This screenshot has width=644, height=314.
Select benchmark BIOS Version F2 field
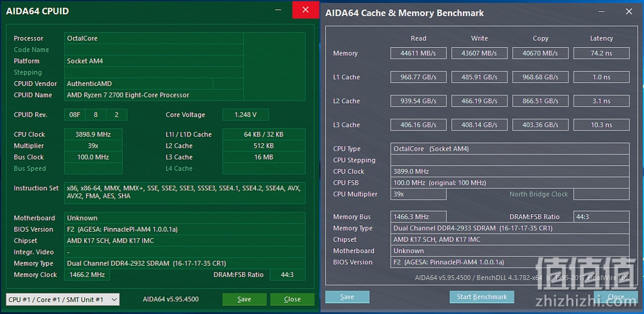tap(509, 263)
